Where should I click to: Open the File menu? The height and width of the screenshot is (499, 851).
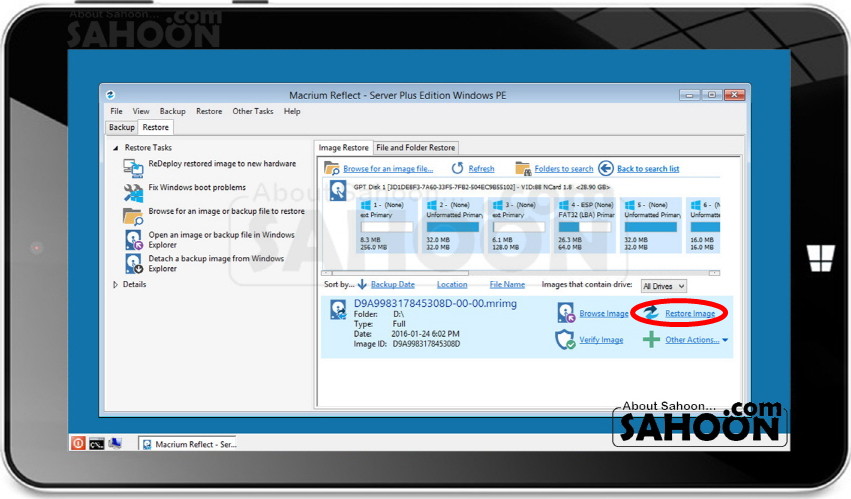coord(116,111)
